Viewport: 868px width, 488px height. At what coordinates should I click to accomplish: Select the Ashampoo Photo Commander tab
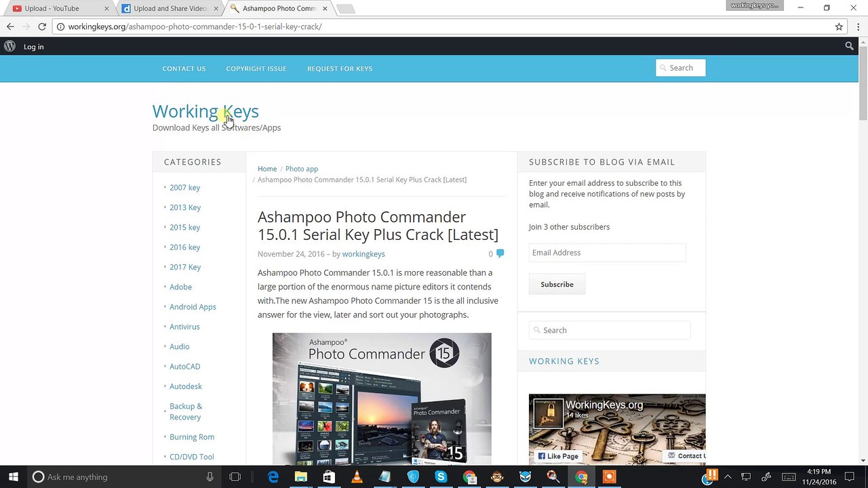pyautogui.click(x=279, y=9)
